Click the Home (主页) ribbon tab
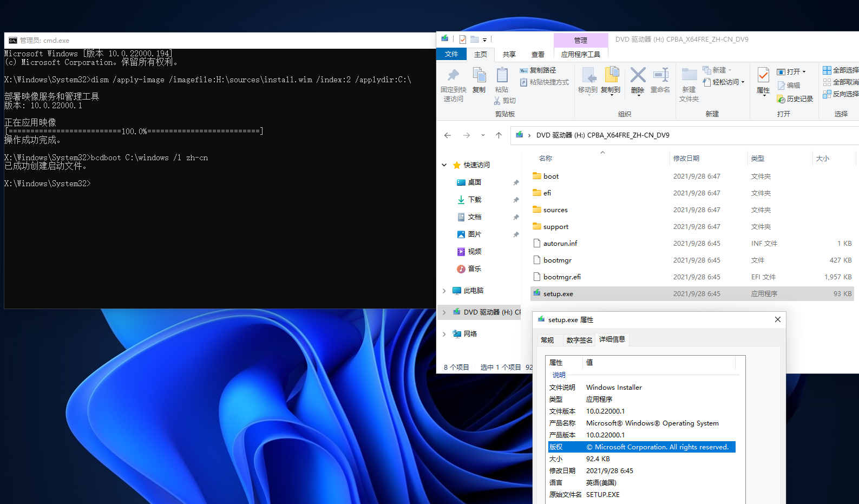This screenshot has height=504, width=859. tap(481, 54)
